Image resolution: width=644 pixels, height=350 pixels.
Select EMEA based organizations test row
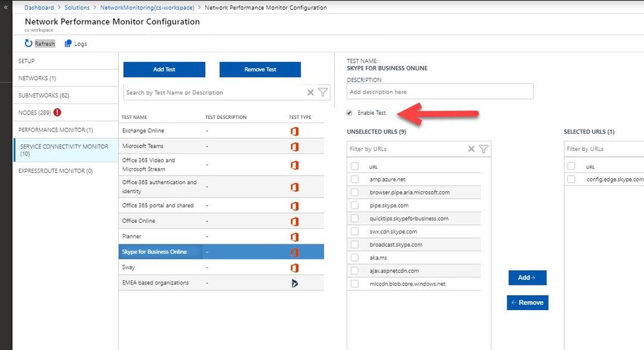pyautogui.click(x=221, y=283)
